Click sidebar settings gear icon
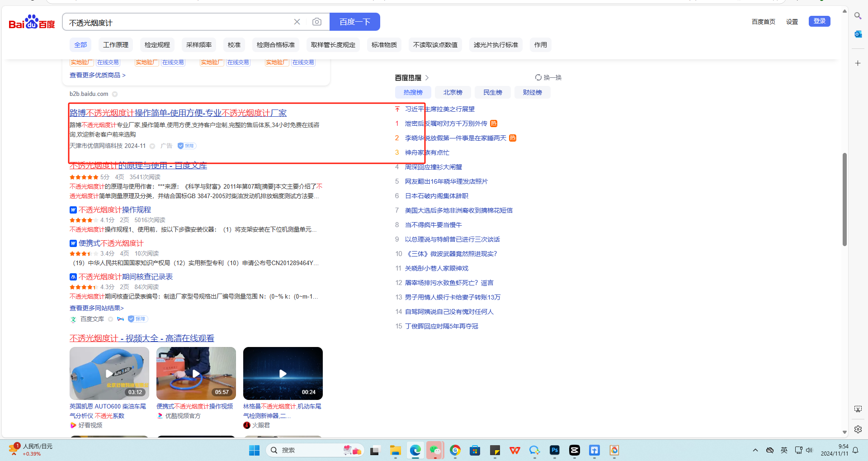Viewport: 868px width, 461px height. (x=858, y=429)
